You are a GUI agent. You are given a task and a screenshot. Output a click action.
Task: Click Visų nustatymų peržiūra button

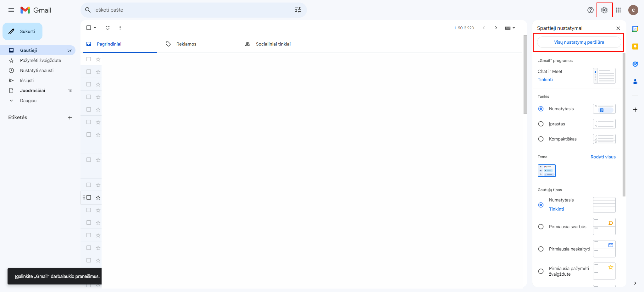pos(579,42)
